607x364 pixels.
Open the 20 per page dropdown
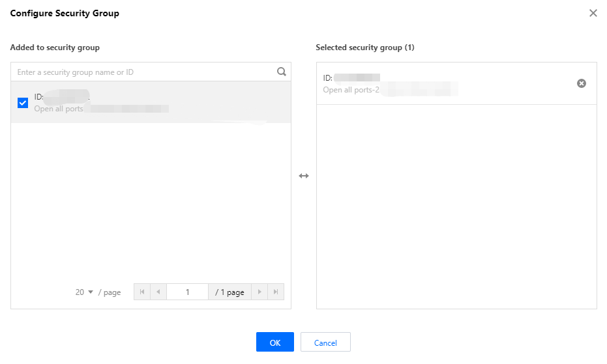tap(85, 292)
